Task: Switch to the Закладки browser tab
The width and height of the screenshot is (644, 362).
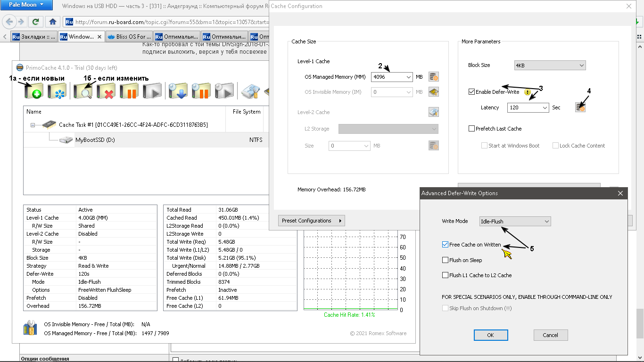Action: coord(34,37)
